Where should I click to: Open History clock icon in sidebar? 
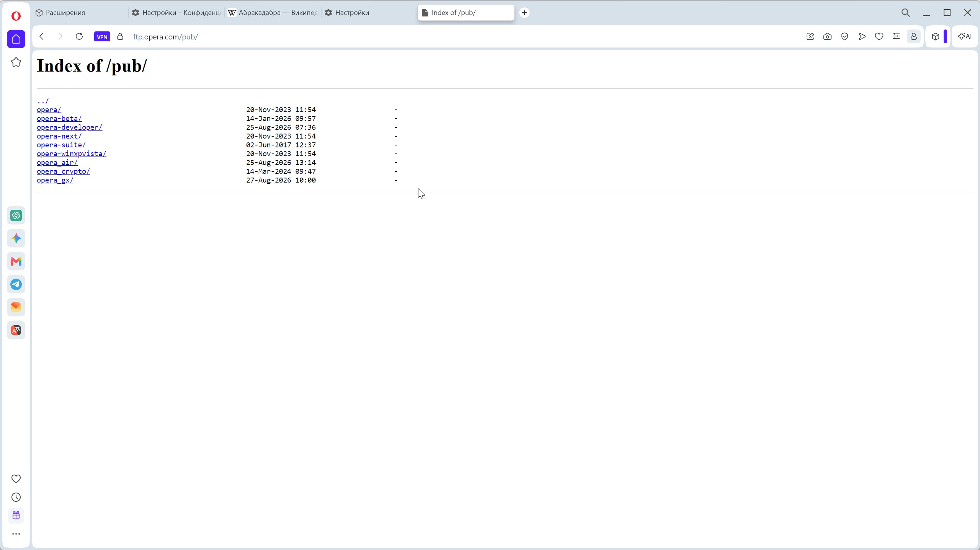[x=16, y=497]
